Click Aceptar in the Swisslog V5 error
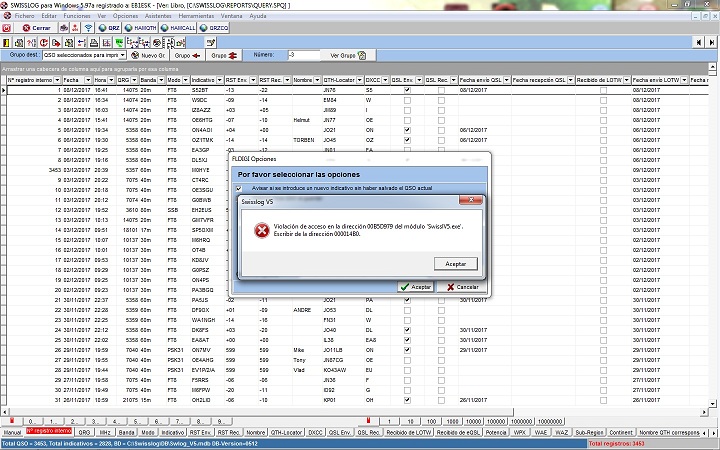Viewport: 720px width, 450px height. (x=455, y=262)
